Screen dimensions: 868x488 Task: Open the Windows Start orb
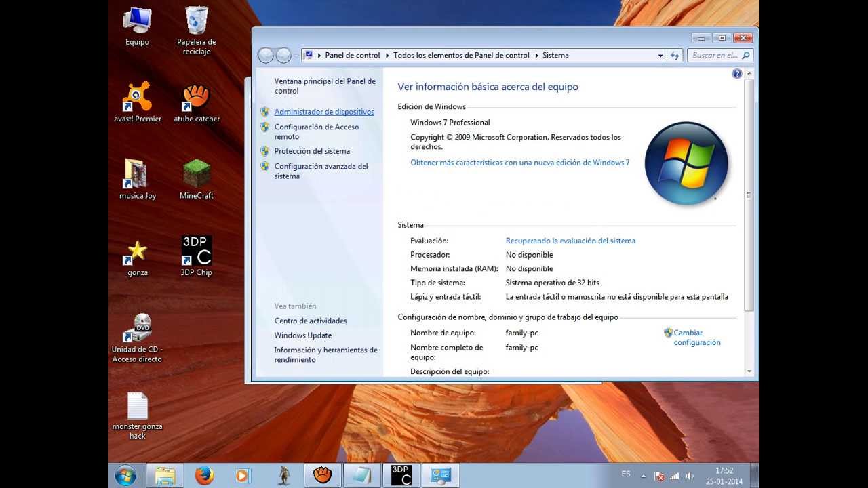[x=125, y=476]
